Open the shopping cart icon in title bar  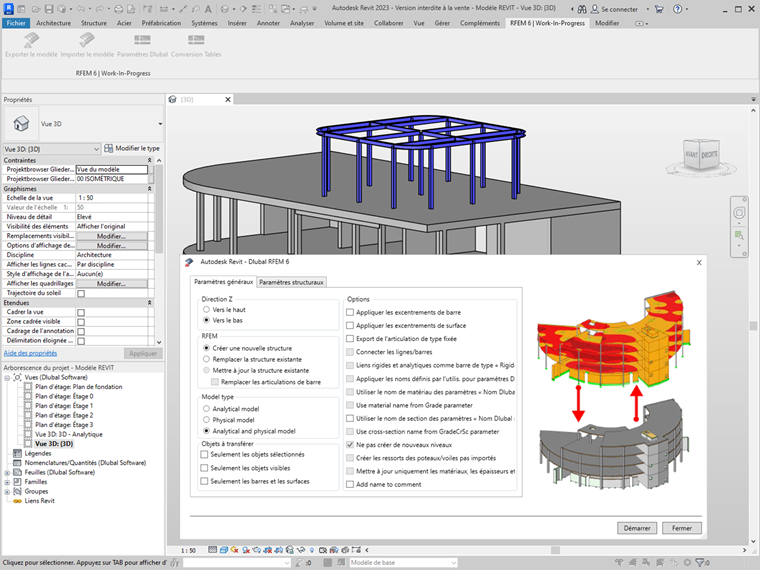pyautogui.click(x=659, y=9)
